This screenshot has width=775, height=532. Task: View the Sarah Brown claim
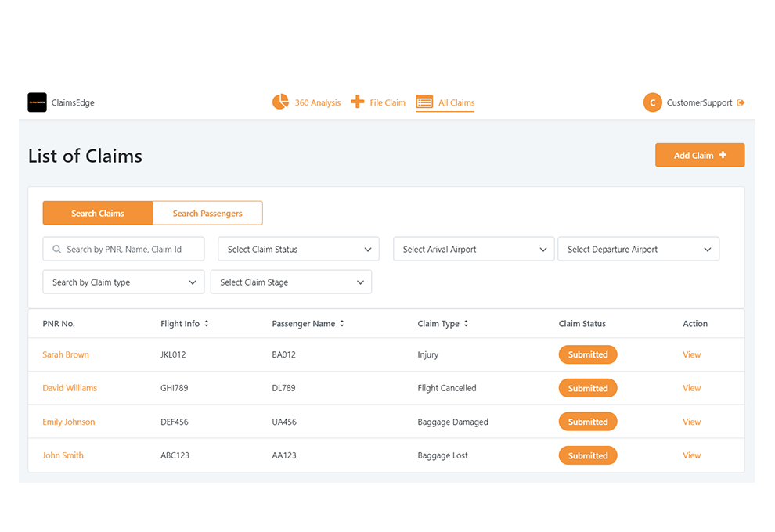tap(691, 354)
